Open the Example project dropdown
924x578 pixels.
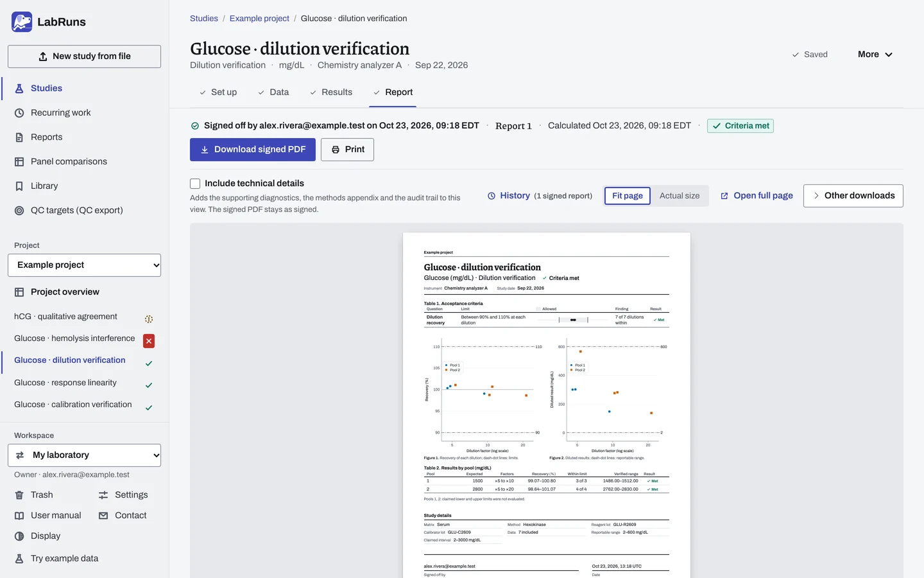[84, 265]
